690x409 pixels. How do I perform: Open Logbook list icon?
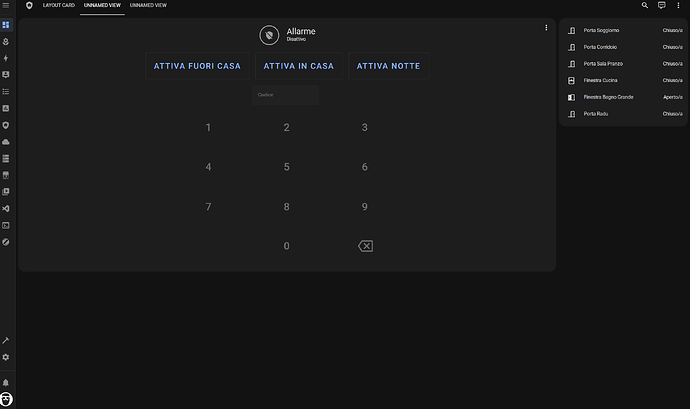pos(6,92)
